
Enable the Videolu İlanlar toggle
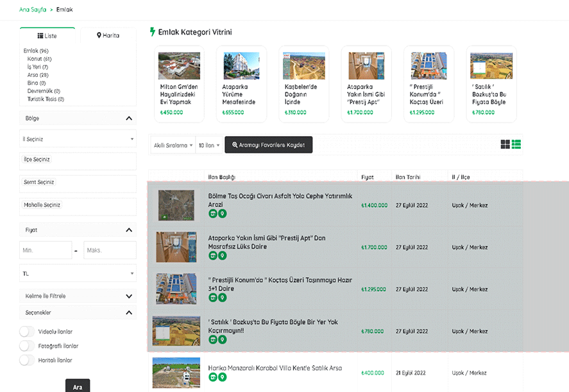click(27, 332)
